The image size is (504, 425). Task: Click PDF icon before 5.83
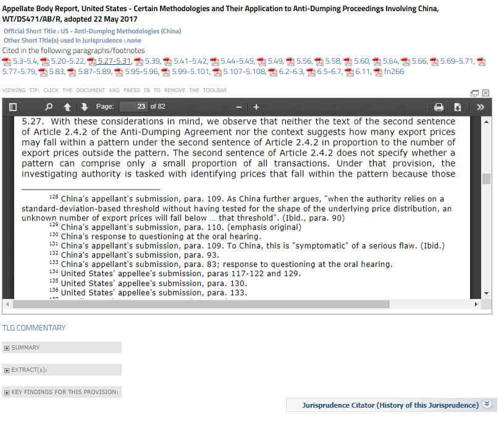click(x=43, y=72)
